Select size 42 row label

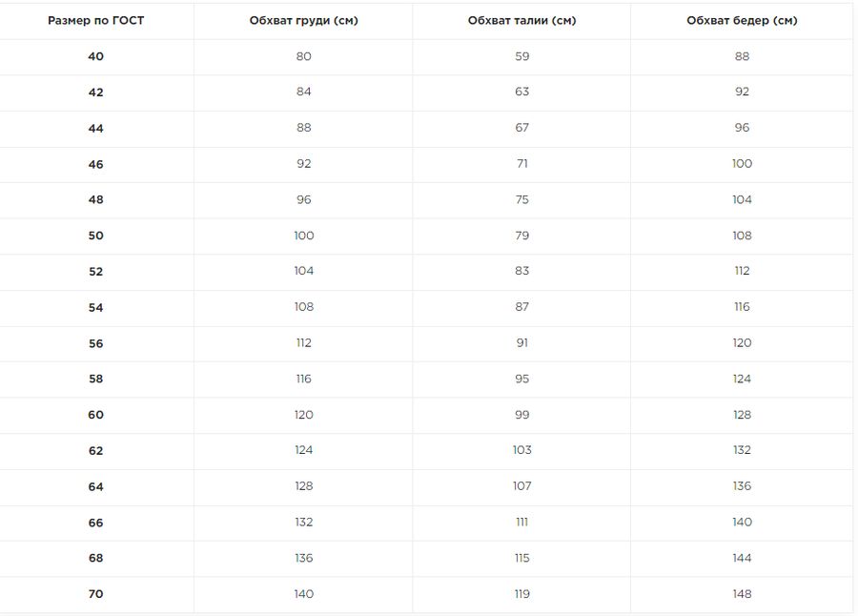95,92
